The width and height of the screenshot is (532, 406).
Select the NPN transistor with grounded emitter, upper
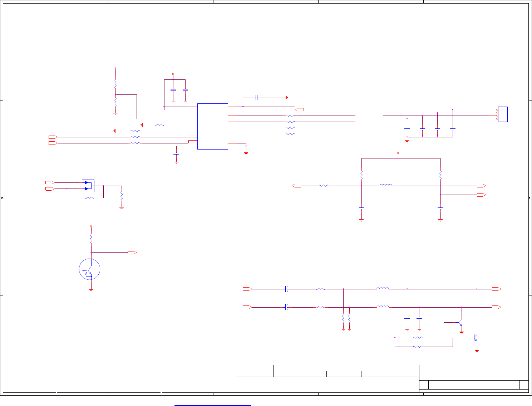click(460, 323)
